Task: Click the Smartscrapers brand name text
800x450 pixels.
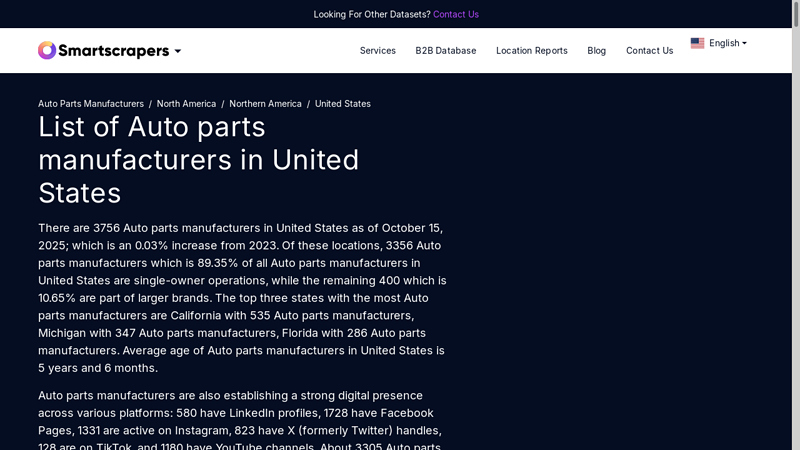Action: 113,51
